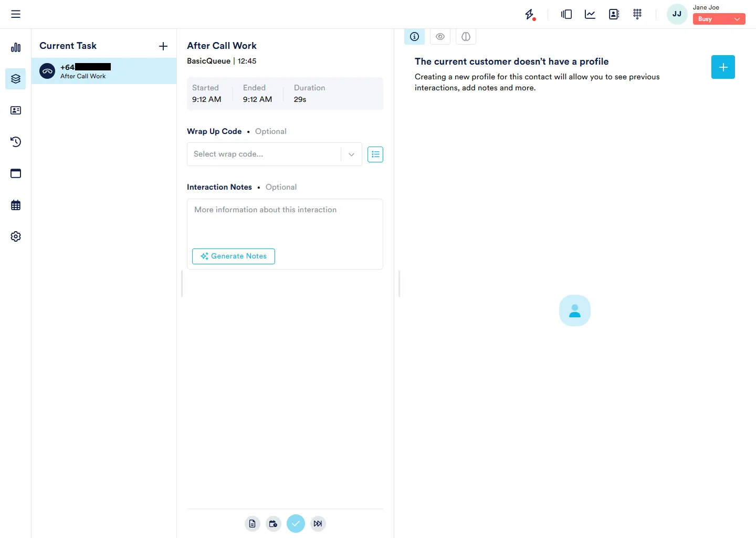This screenshot has width=756, height=538.
Task: Open the calendar icon in sidebar
Action: [16, 205]
